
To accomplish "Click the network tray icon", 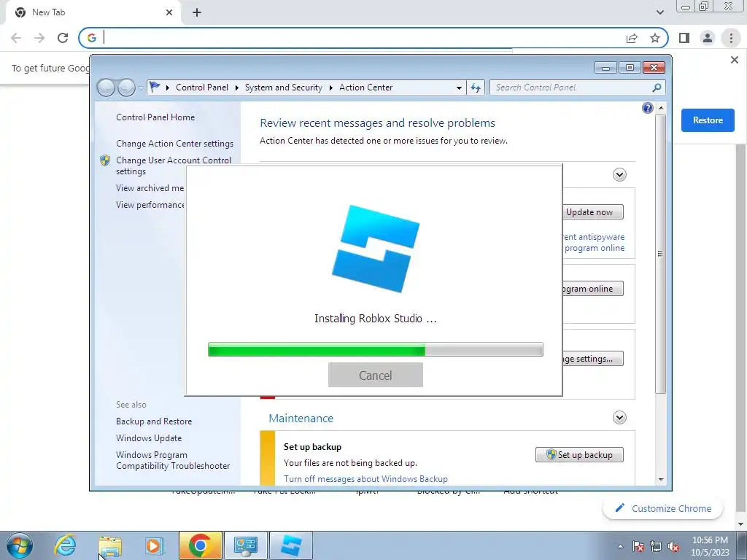I will [656, 546].
